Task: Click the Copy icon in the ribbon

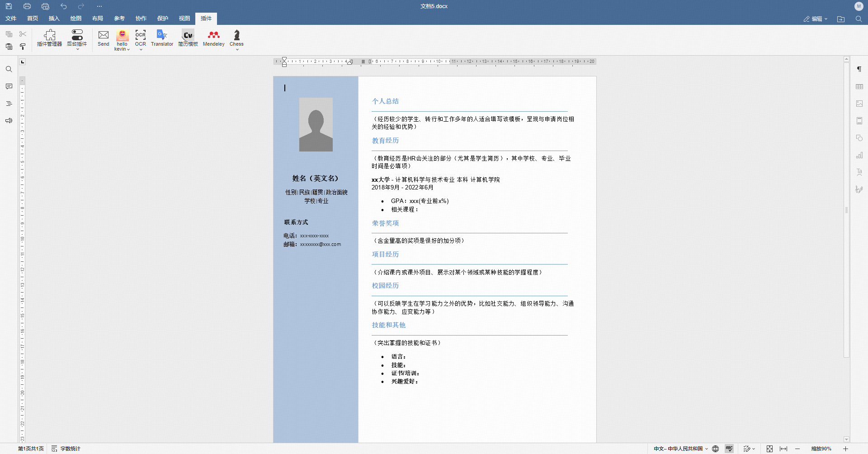Action: point(9,34)
